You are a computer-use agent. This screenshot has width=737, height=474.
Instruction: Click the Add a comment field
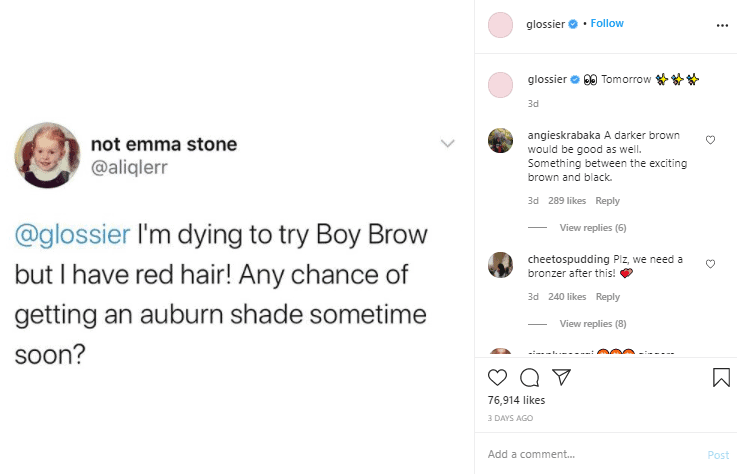click(590, 455)
